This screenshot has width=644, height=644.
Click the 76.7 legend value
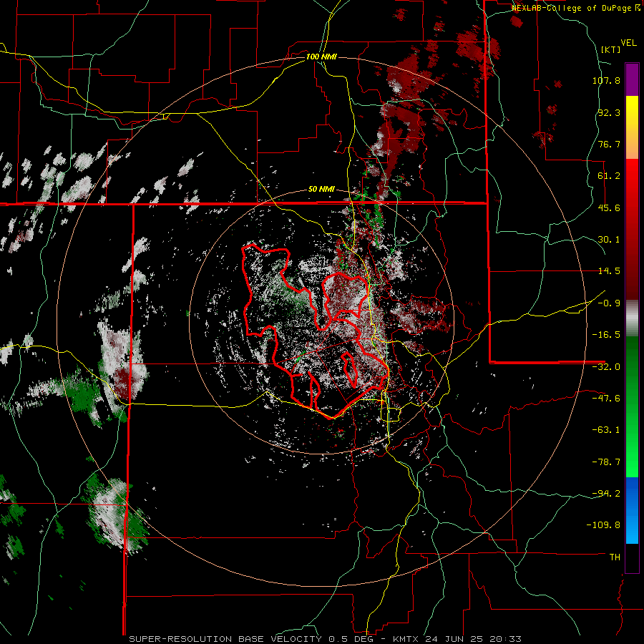point(609,144)
